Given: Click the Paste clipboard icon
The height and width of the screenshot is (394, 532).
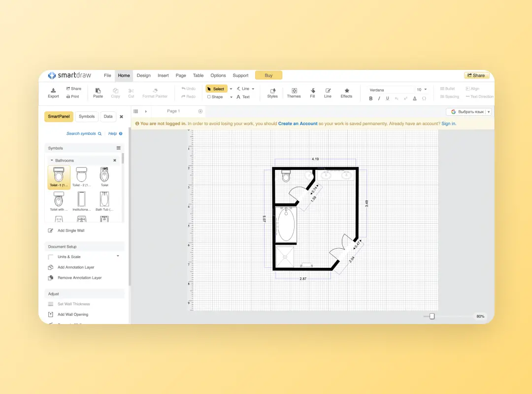Looking at the screenshot, I should (x=98, y=91).
